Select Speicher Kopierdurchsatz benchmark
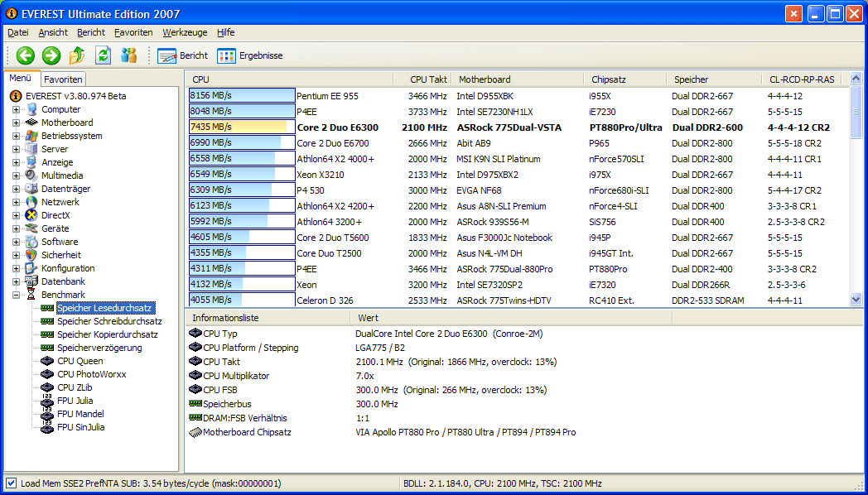The image size is (868, 495). (x=108, y=334)
